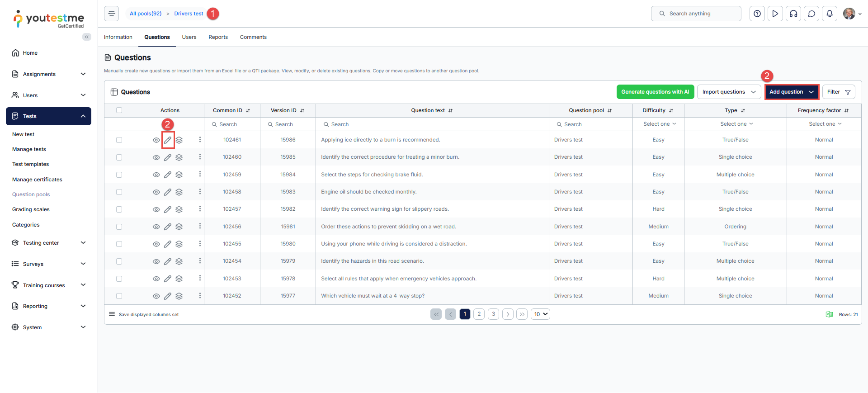Open the Difficulty filter dropdown
The width and height of the screenshot is (868, 393).
pyautogui.click(x=659, y=124)
